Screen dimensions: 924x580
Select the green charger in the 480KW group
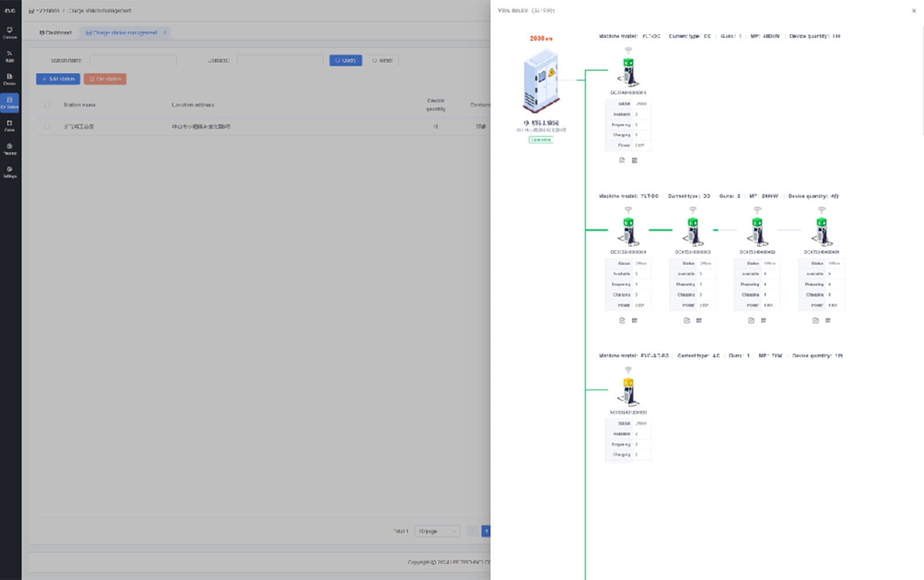[x=628, y=72]
